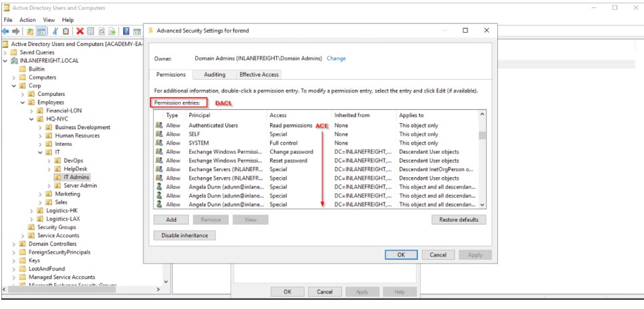The height and width of the screenshot is (309, 644).
Task: Collapse the Corp OU
Action: tap(13, 86)
